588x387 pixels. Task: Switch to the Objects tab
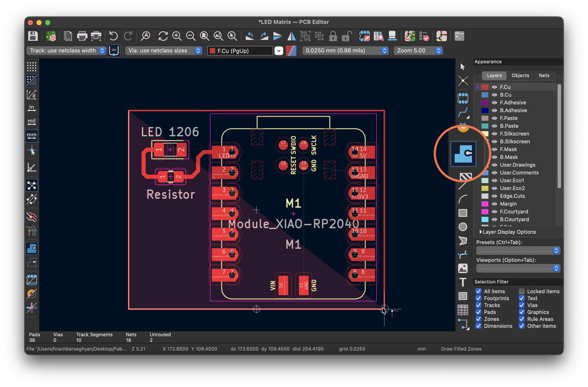click(520, 75)
